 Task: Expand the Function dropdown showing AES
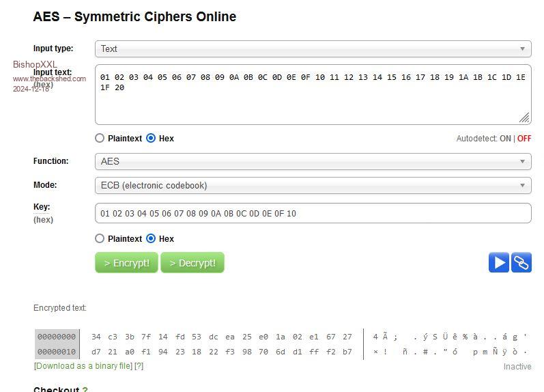coord(313,161)
